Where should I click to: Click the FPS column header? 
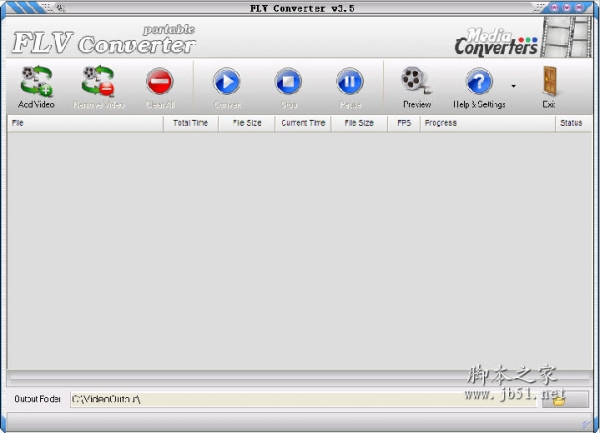click(404, 123)
